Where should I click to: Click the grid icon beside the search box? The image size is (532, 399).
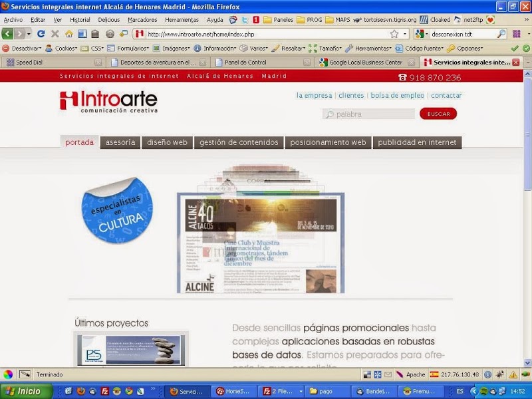point(517,34)
